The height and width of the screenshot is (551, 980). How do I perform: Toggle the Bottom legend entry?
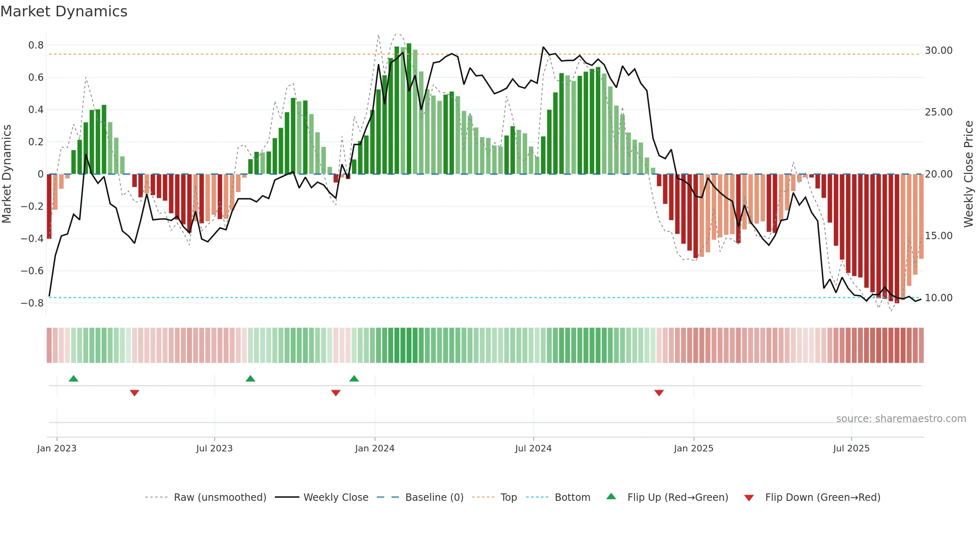[558, 498]
